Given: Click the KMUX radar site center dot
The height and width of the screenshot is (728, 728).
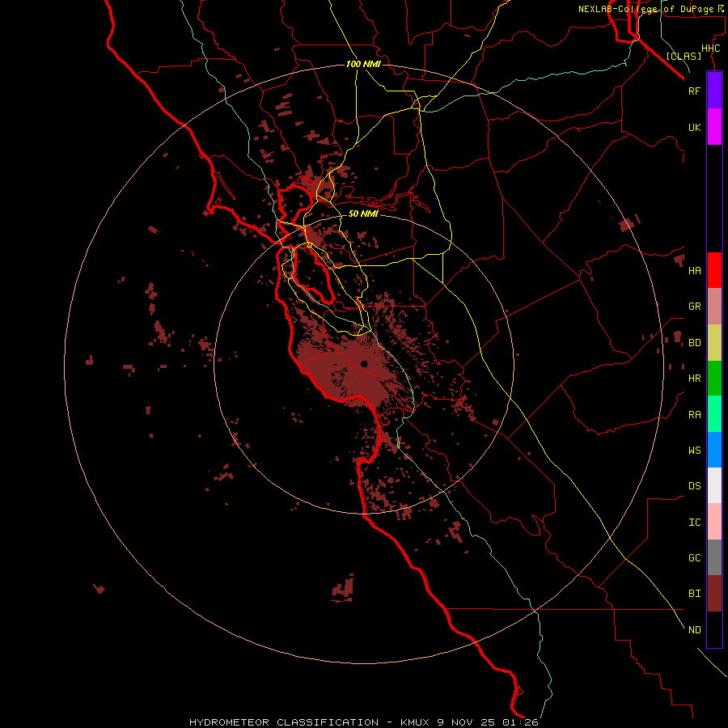Looking at the screenshot, I should (364, 363).
